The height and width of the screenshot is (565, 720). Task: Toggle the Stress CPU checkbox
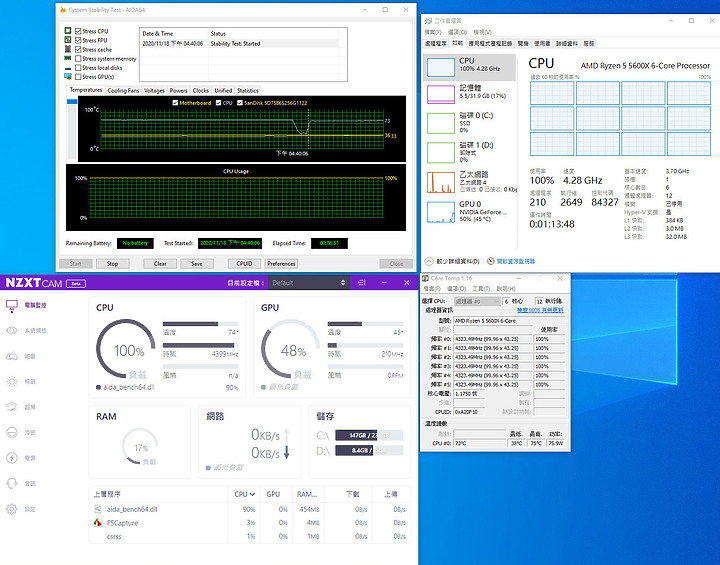(x=78, y=31)
